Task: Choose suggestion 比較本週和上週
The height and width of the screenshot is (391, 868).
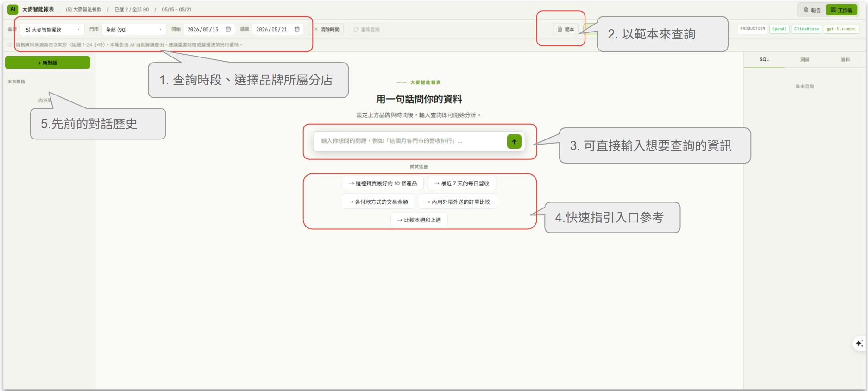Action: click(x=419, y=220)
